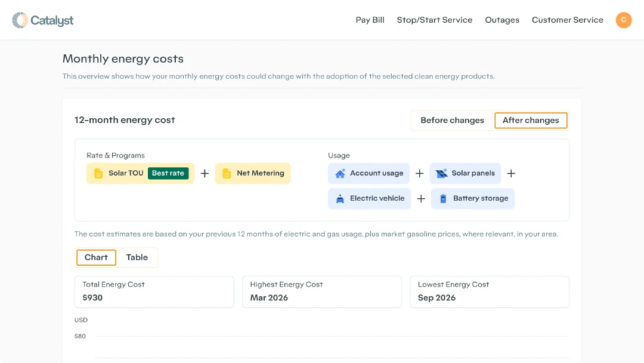Click the Solar TOU rate chip
Screen dimensions: 644x363
141,174
